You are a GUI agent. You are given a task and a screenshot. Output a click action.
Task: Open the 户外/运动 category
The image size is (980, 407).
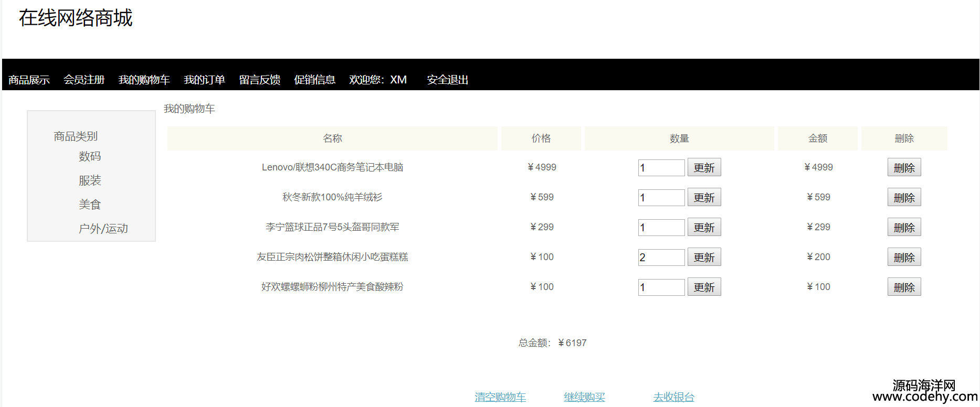click(103, 229)
